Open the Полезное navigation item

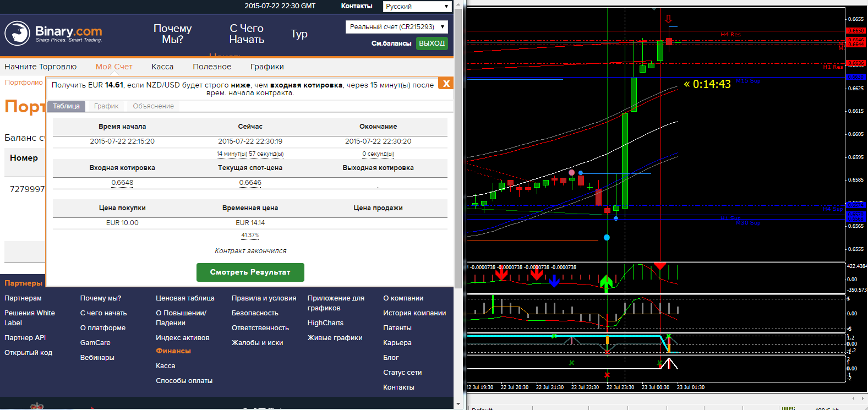212,67
